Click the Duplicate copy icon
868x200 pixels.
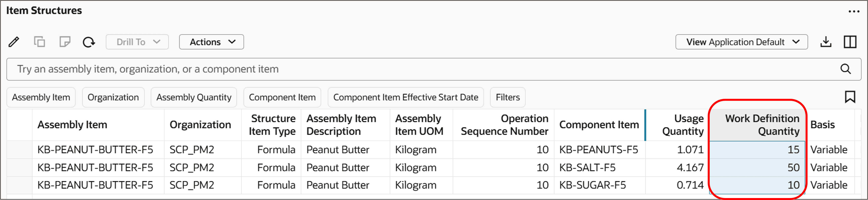pyautogui.click(x=39, y=42)
